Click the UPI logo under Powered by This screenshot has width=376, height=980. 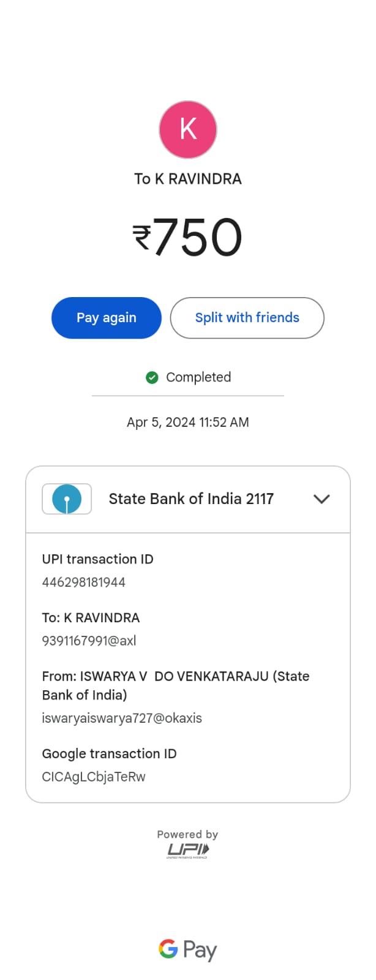[x=188, y=850]
